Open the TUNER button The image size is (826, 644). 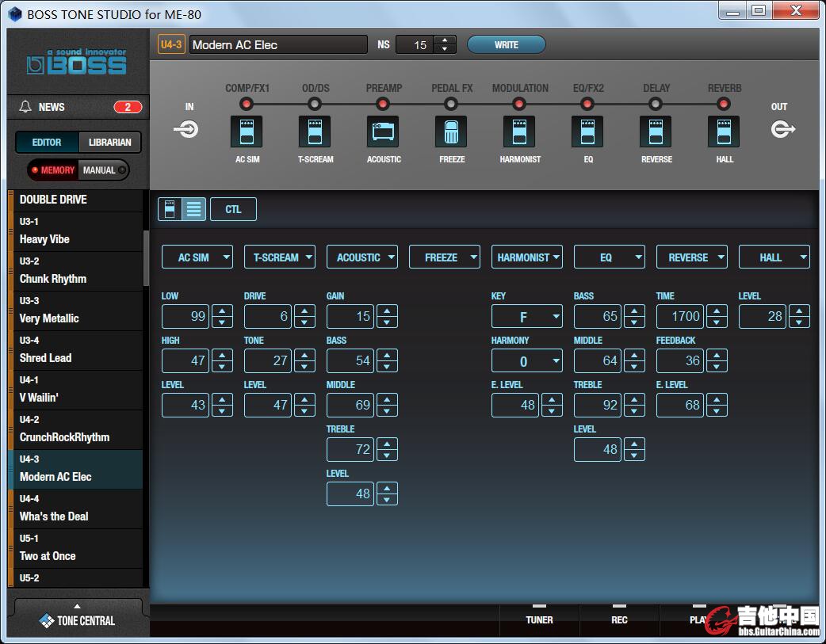(x=539, y=619)
